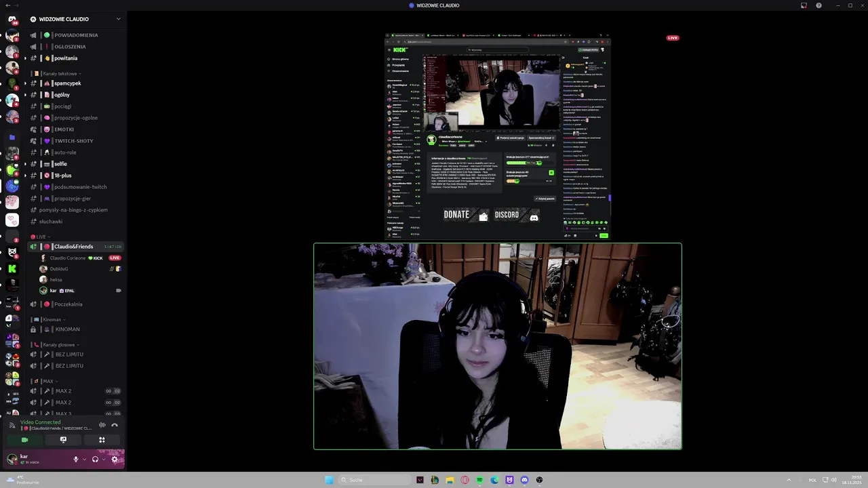The width and height of the screenshot is (868, 488).
Task: Open voice connection signal details
Action: (x=12, y=425)
